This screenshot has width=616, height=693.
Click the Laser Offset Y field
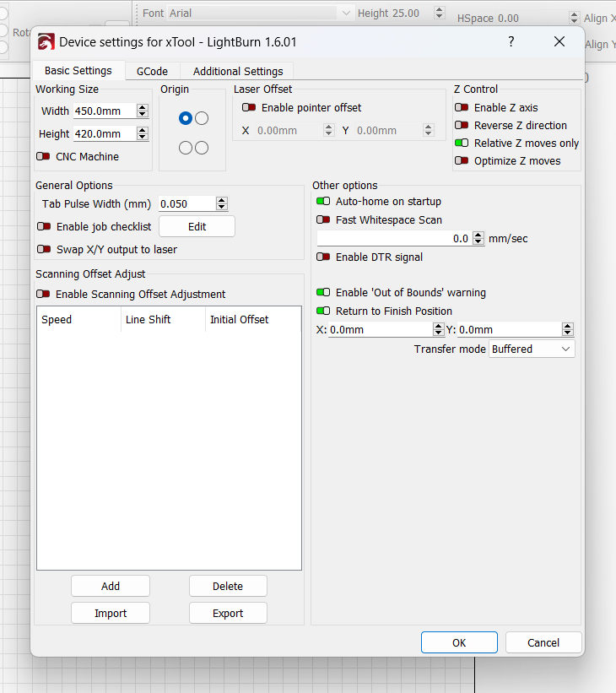388,130
